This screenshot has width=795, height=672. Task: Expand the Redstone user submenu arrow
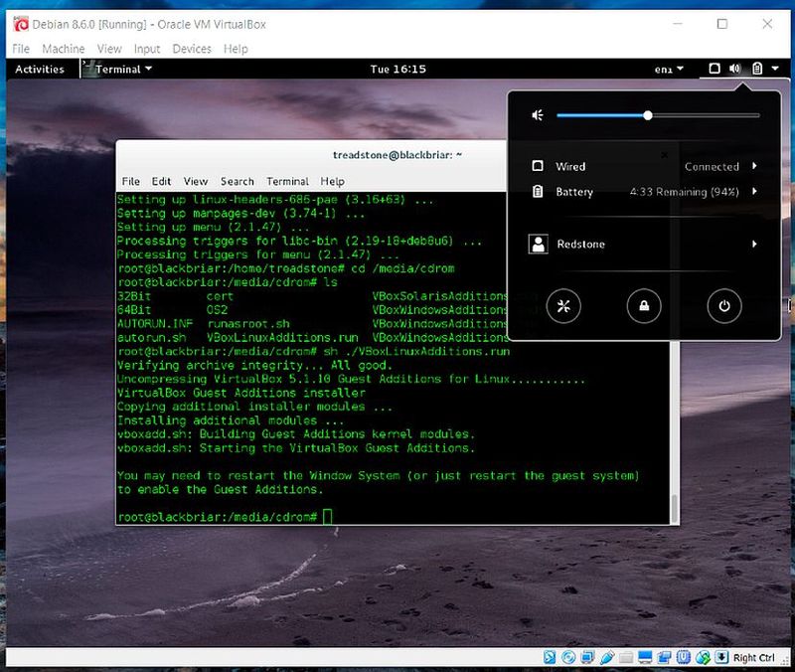tap(754, 244)
